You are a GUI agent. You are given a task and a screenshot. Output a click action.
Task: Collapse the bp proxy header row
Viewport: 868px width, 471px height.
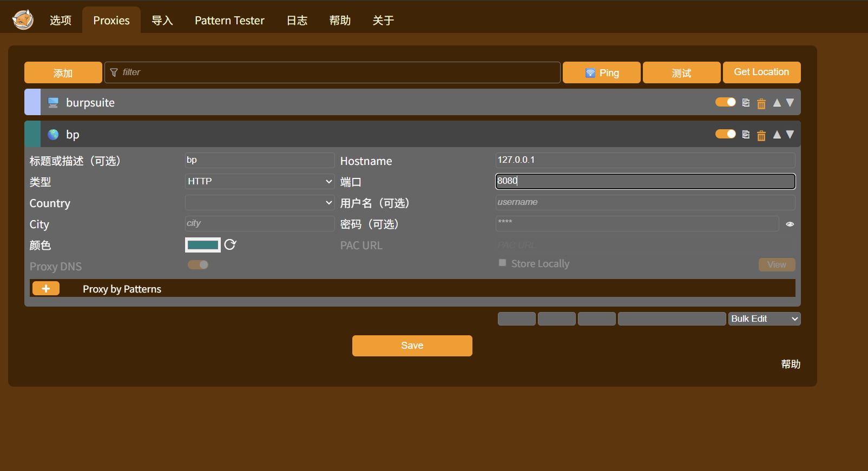412,134
